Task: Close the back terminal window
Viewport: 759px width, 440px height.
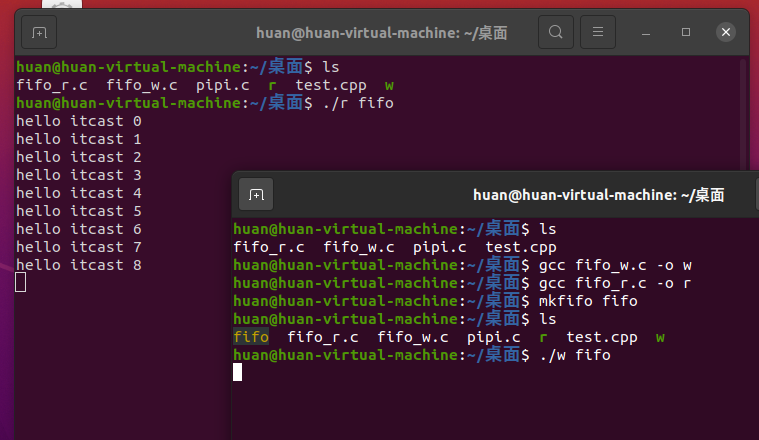Action: pyautogui.click(x=726, y=32)
